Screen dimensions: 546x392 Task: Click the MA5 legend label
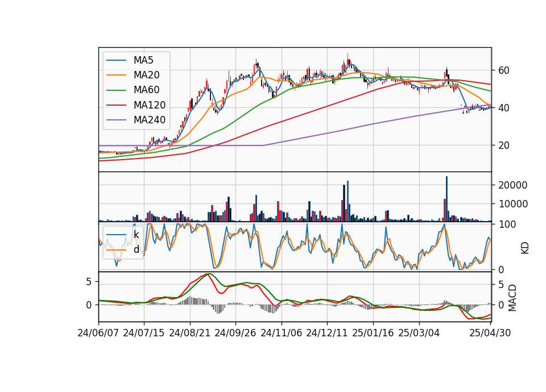(x=143, y=60)
